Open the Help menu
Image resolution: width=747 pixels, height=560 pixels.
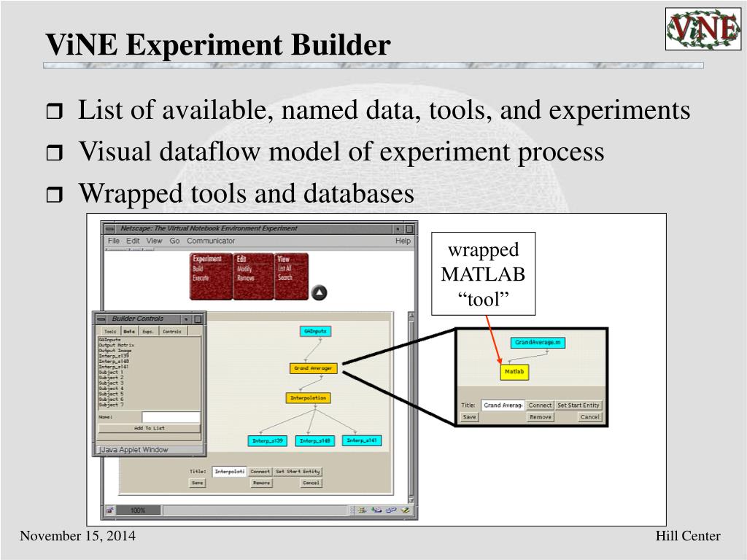tap(403, 241)
